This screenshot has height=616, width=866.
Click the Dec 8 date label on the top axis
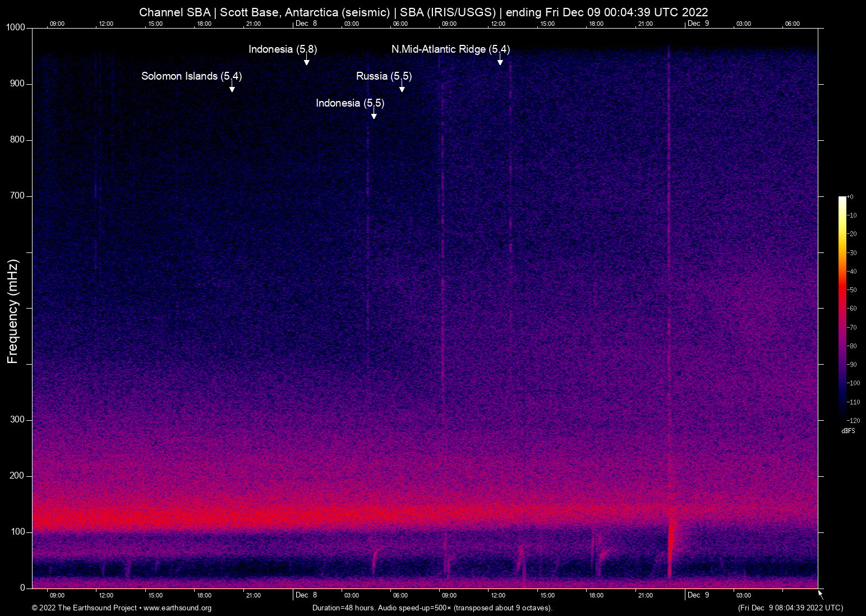click(306, 24)
